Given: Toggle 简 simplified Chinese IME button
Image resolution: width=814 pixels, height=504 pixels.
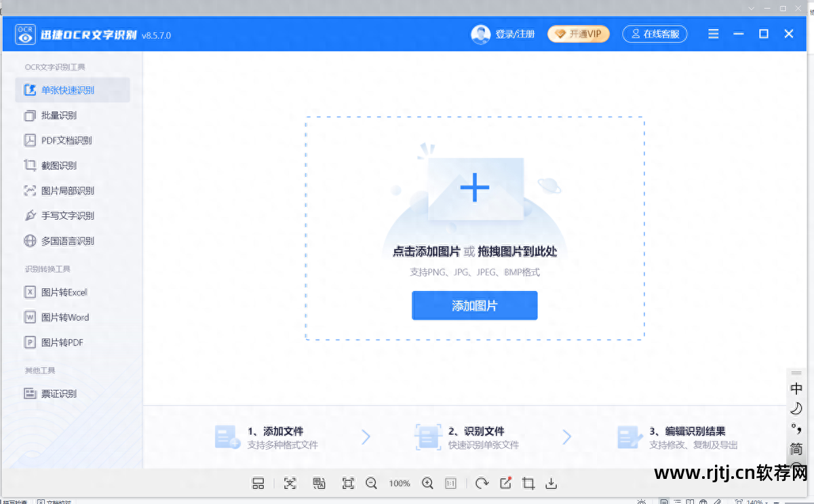Looking at the screenshot, I should (x=796, y=448).
